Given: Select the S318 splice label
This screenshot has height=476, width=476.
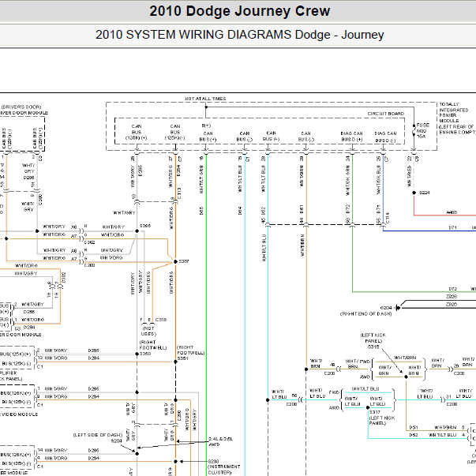Looking at the screenshot, I should pyautogui.click(x=373, y=347).
